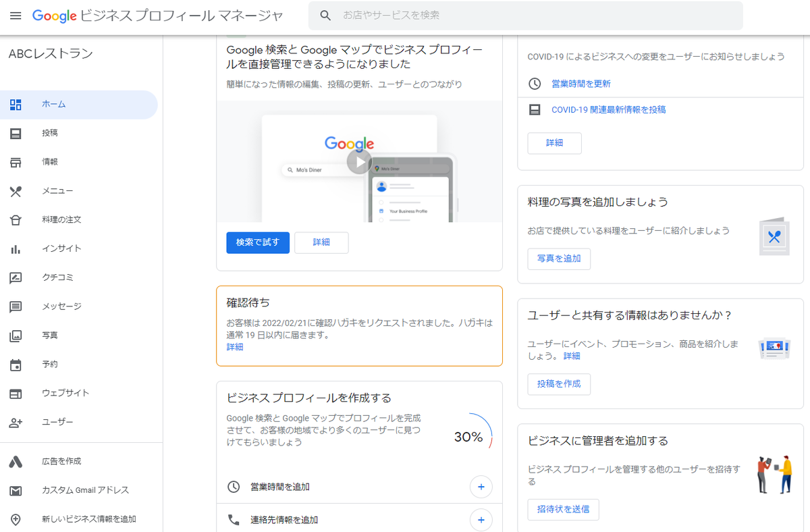
Task: Click the menu illustration in 料理の写真 card
Action: 774,236
